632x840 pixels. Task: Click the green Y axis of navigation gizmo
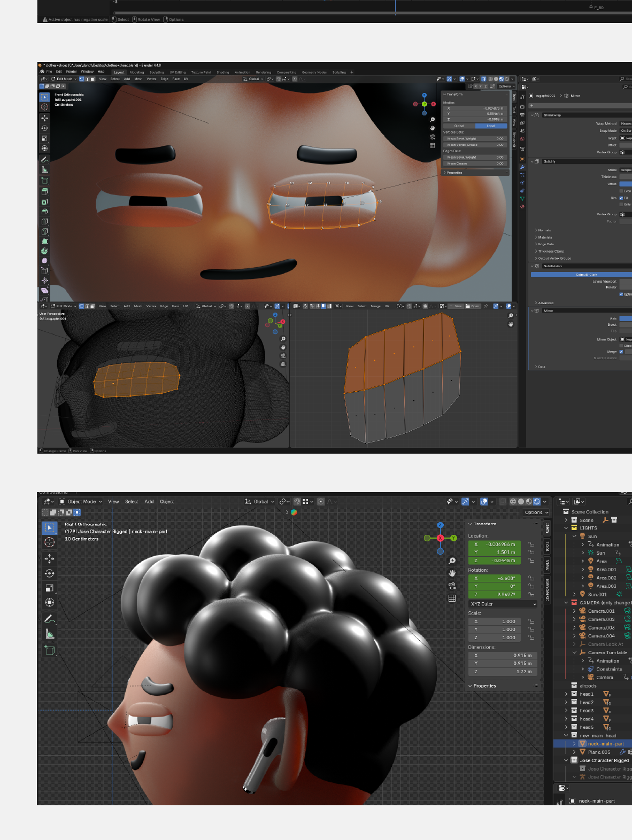click(x=453, y=538)
